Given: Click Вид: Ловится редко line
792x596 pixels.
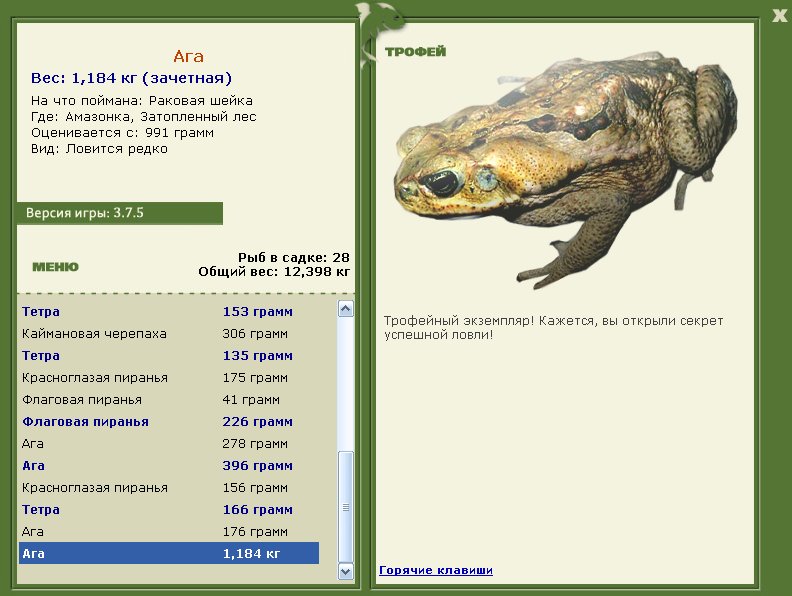Looking at the screenshot, I should click(x=100, y=149).
